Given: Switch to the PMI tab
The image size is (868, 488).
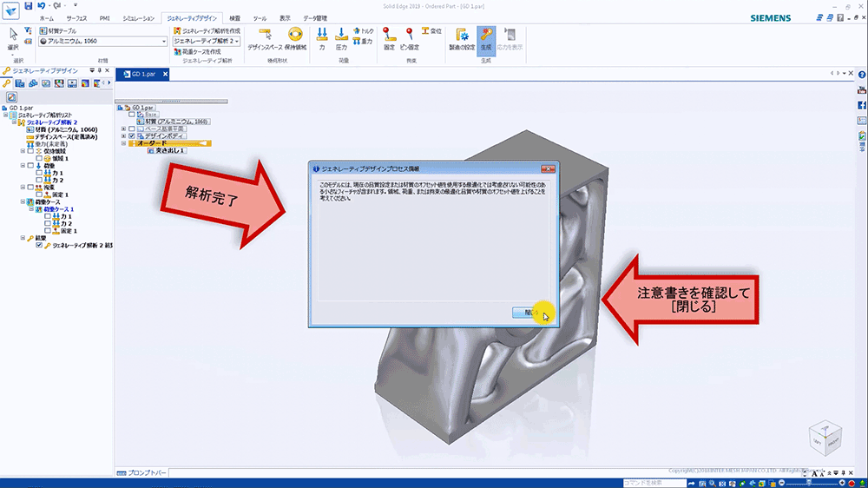Looking at the screenshot, I should click(105, 18).
